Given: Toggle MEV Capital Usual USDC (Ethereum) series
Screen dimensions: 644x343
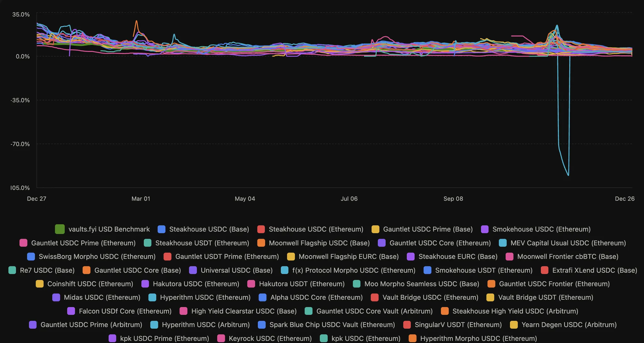Looking at the screenshot, I should pos(568,243).
